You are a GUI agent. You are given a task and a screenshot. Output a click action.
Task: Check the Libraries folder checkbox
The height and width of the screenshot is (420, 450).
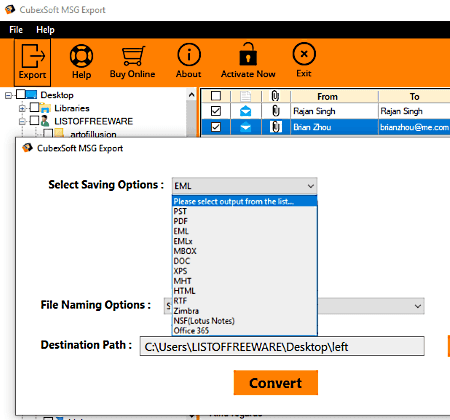34,107
